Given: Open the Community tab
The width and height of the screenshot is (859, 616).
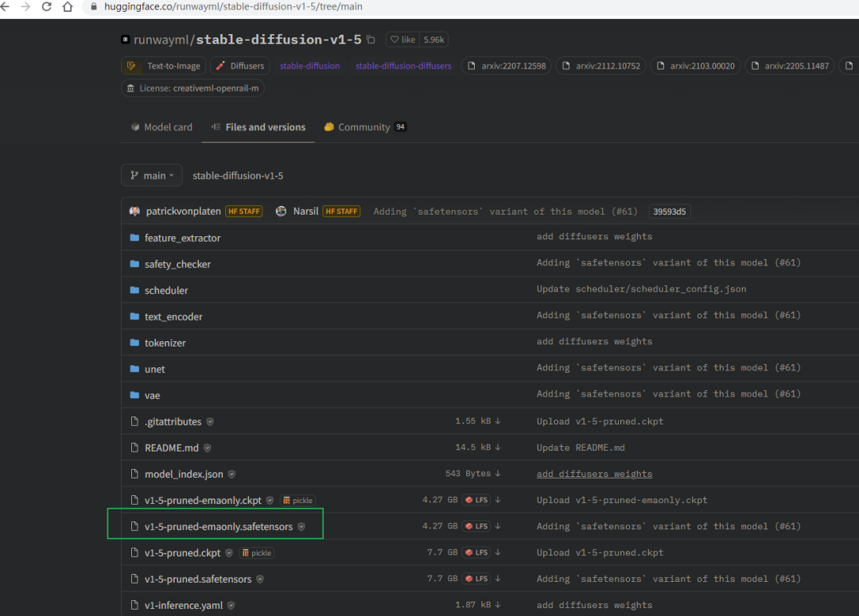Looking at the screenshot, I should (365, 127).
